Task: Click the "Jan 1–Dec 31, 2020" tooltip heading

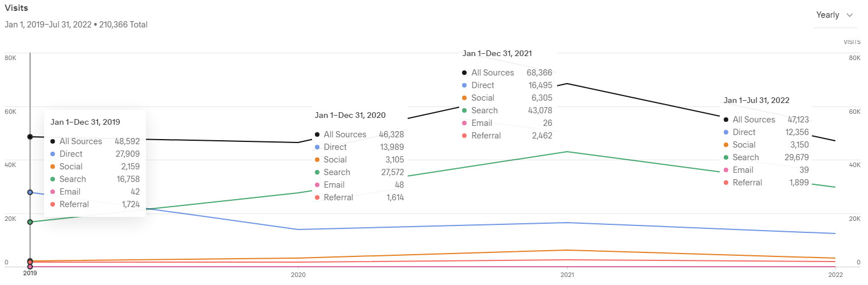Action: [350, 115]
